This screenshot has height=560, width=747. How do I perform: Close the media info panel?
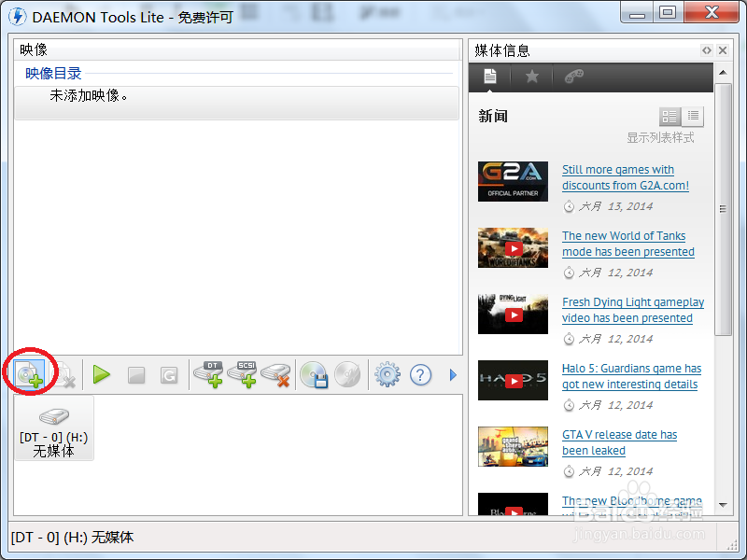tap(723, 50)
